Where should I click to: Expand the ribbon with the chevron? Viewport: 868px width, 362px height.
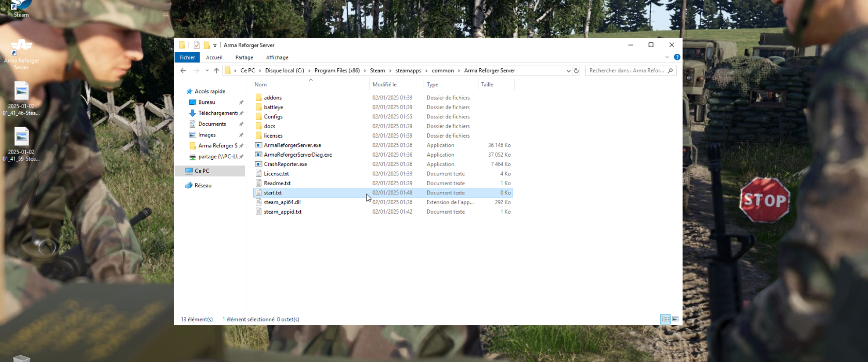pyautogui.click(x=667, y=57)
